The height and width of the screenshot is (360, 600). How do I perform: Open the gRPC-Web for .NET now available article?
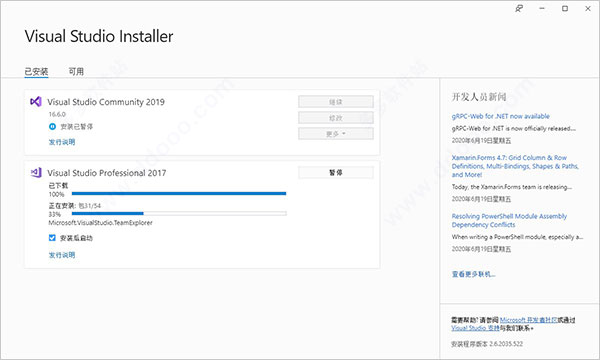point(501,116)
